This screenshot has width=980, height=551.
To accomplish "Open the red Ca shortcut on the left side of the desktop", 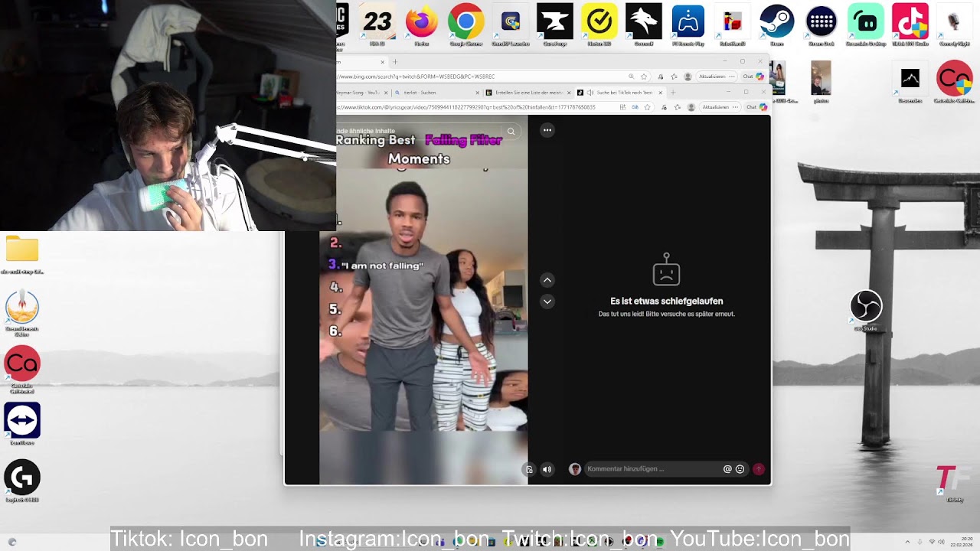I will 22,368.
